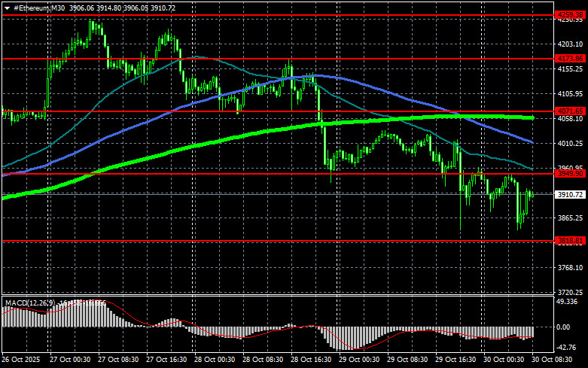The width and height of the screenshot is (588, 368).
Task: Select the red 4259.38 level label
Action: [x=570, y=15]
